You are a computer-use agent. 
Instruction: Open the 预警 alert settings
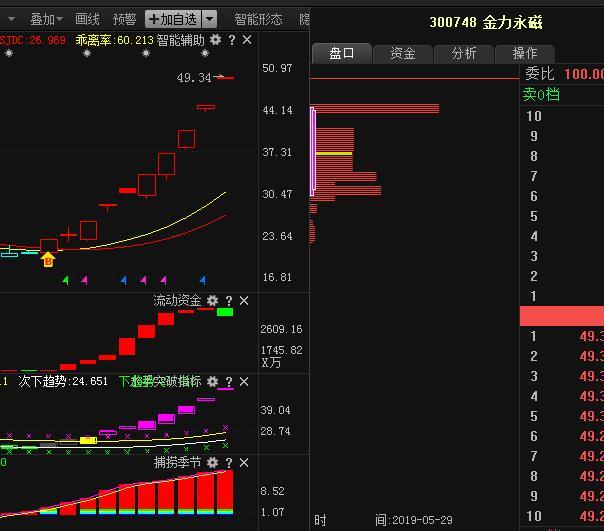pos(125,19)
